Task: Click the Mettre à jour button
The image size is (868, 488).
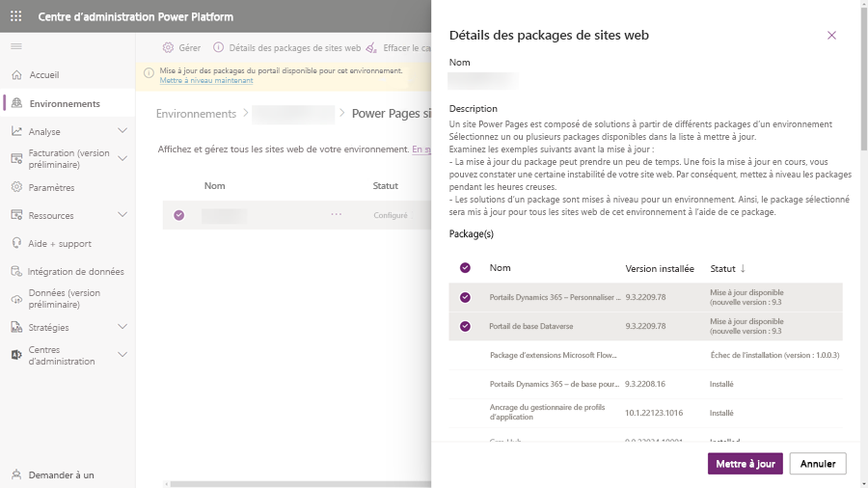Action: click(746, 464)
